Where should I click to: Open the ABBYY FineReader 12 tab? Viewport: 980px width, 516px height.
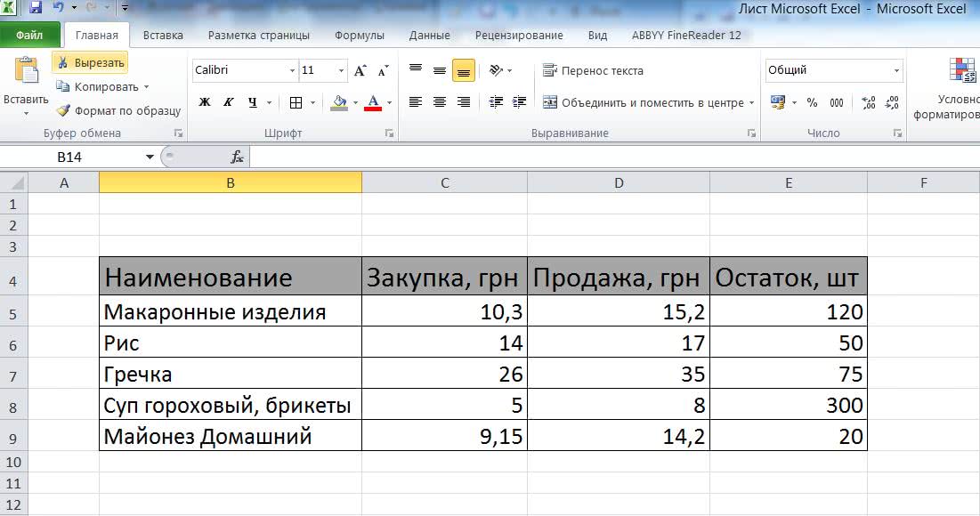pos(686,36)
